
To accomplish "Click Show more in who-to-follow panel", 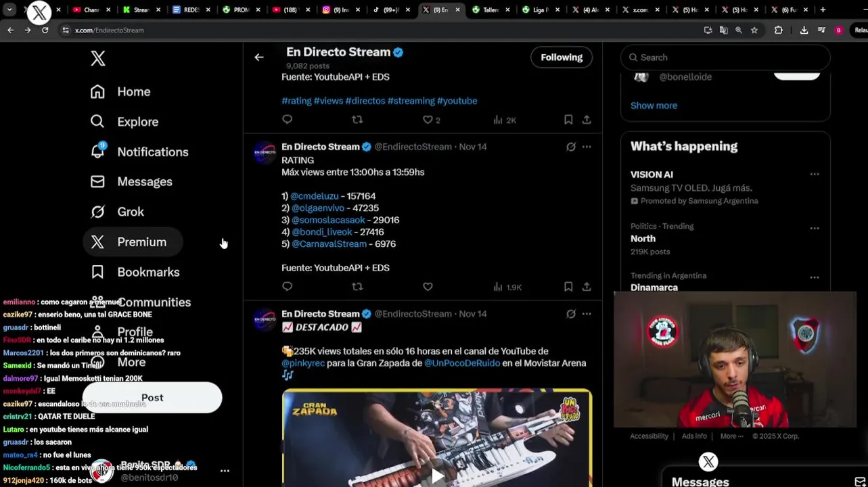I will pos(654,106).
